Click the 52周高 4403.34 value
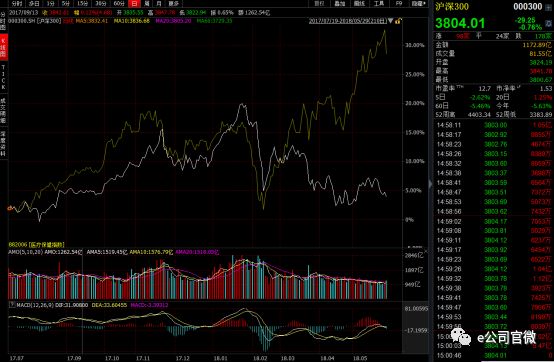This screenshot has height=362, width=554. 479,114
